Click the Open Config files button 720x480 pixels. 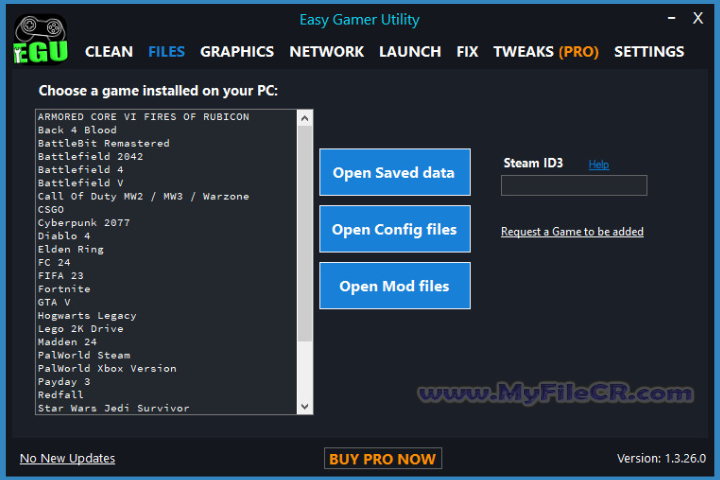(x=395, y=229)
